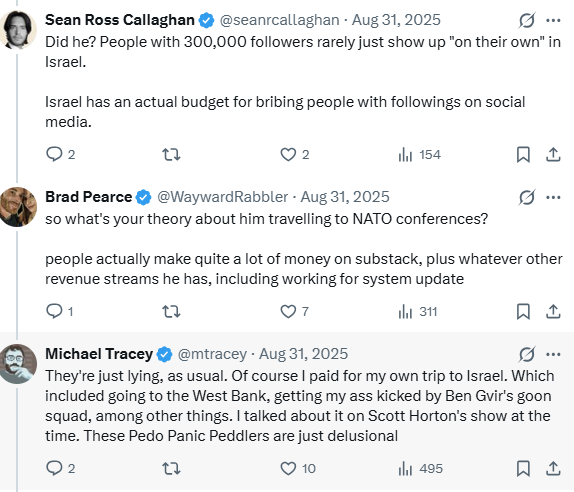The width and height of the screenshot is (574, 492).
Task: Open @WaywardRabbler profile handle link
Action: (223, 197)
